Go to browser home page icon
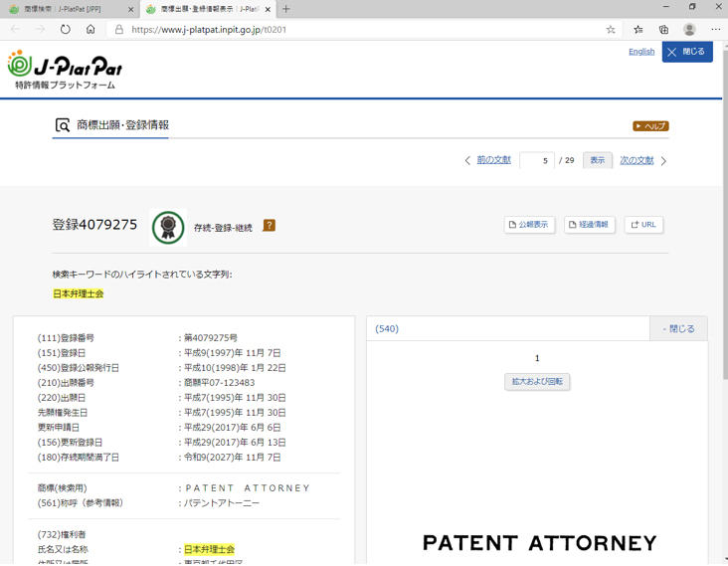The height and width of the screenshot is (566, 728). [91, 29]
